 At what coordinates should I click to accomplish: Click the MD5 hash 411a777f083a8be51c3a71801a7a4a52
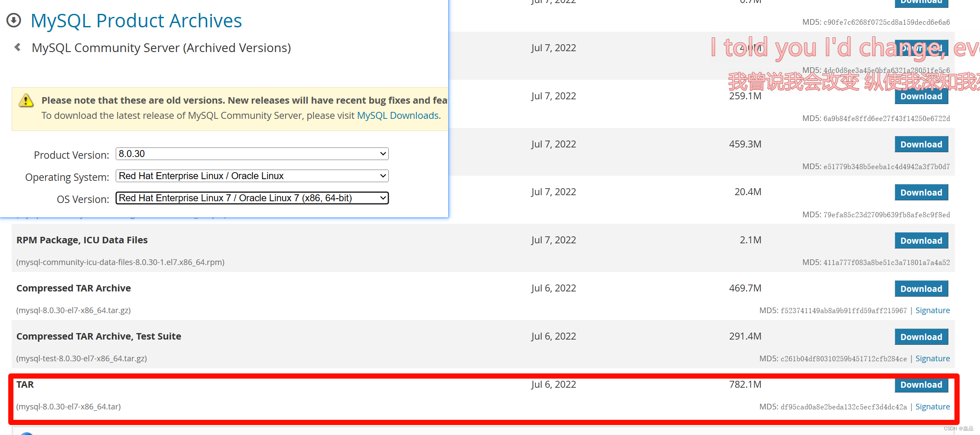[886, 262]
